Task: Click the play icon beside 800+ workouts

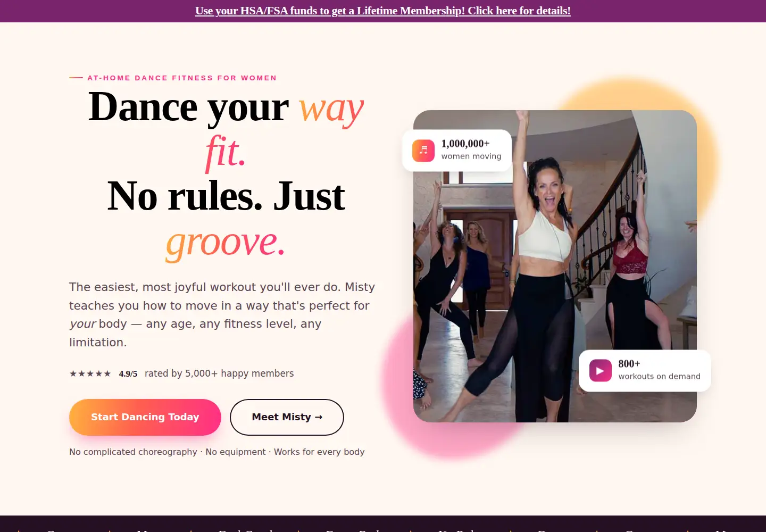Action: point(601,371)
